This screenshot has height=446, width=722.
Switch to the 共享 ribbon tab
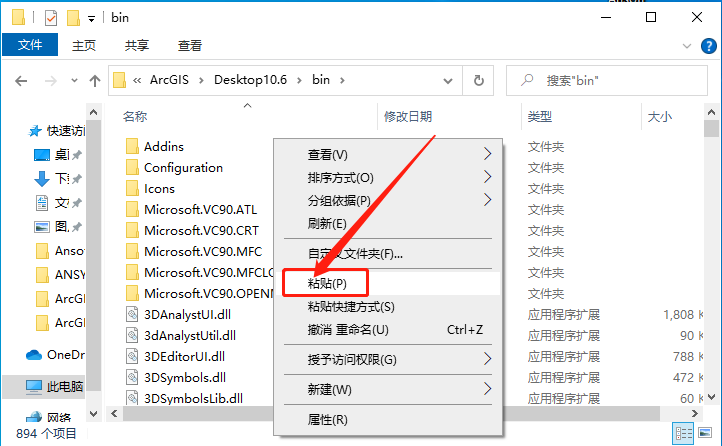pos(137,45)
